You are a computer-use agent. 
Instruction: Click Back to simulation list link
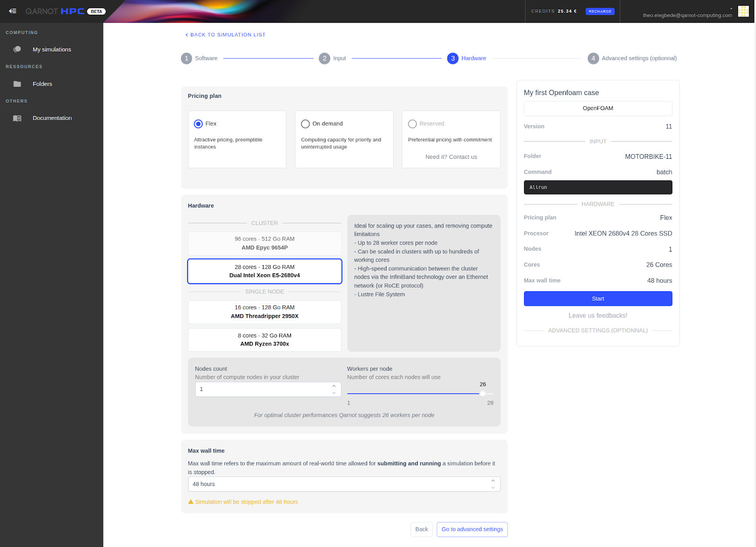point(225,35)
